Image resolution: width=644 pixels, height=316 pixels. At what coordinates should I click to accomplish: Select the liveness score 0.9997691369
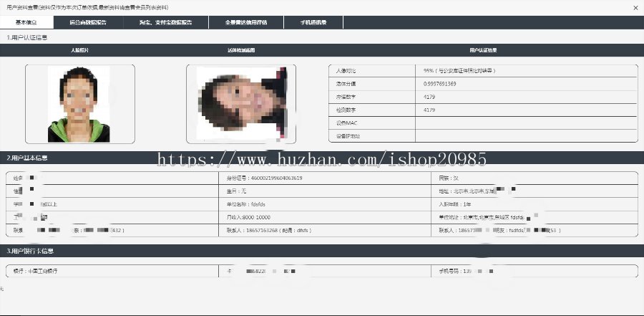pyautogui.click(x=439, y=84)
